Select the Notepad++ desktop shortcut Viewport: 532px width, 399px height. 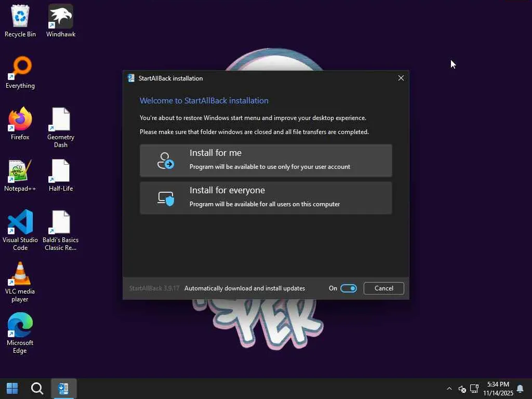(x=20, y=175)
